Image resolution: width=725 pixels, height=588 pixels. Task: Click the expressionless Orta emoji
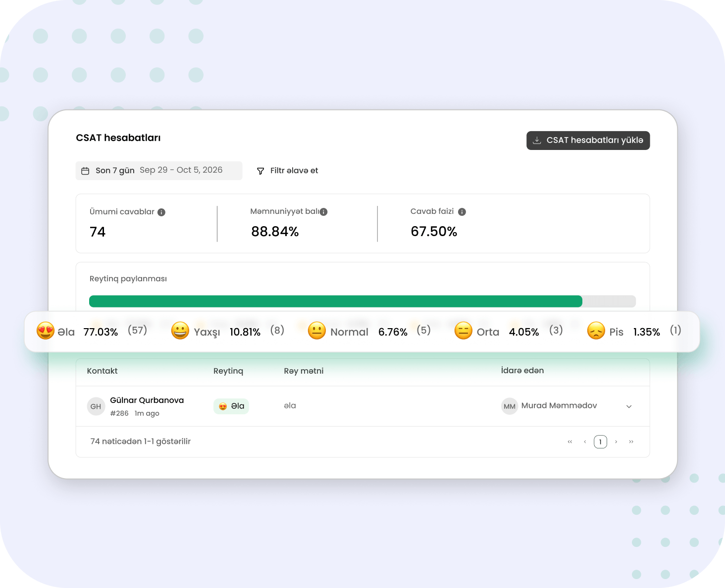pyautogui.click(x=464, y=331)
